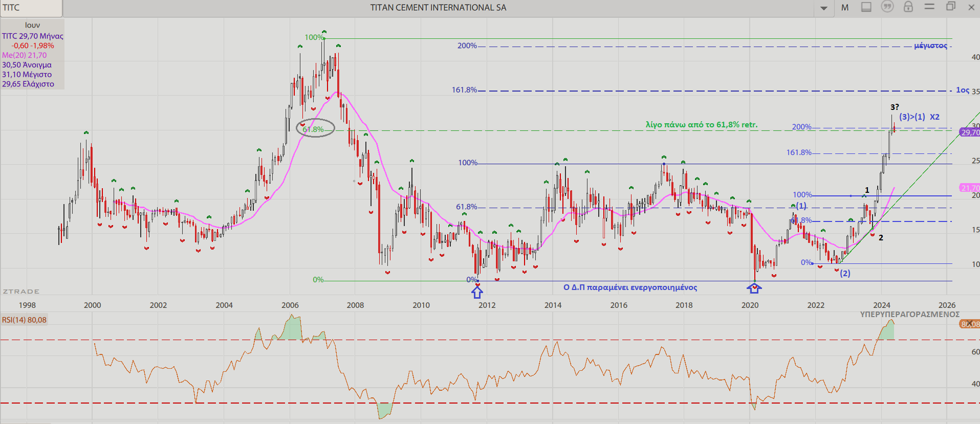Open the two-line menu icon
Image resolution: width=980 pixels, height=424 pixels.
tap(930, 7)
